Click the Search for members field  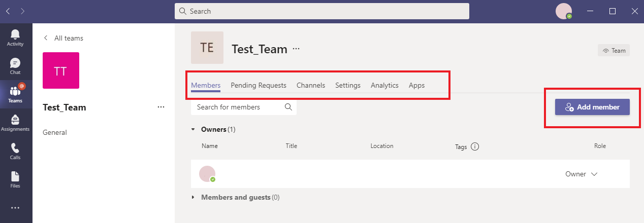click(x=239, y=107)
